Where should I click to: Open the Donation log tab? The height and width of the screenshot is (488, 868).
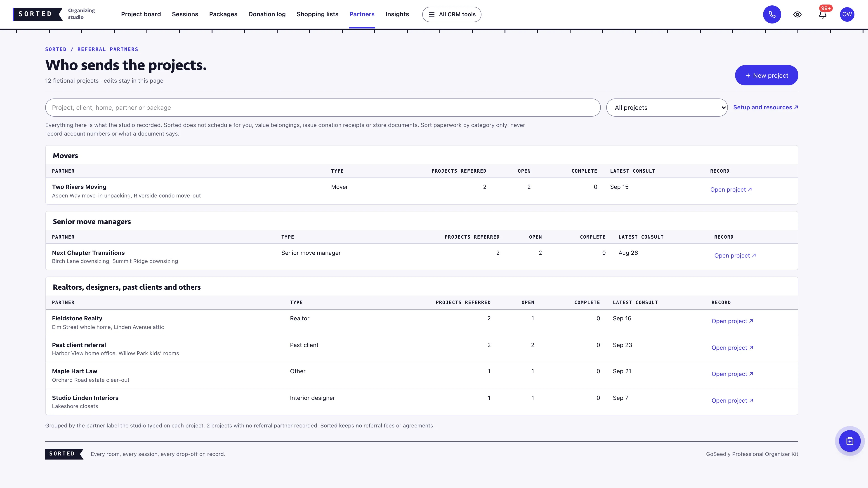[267, 14]
